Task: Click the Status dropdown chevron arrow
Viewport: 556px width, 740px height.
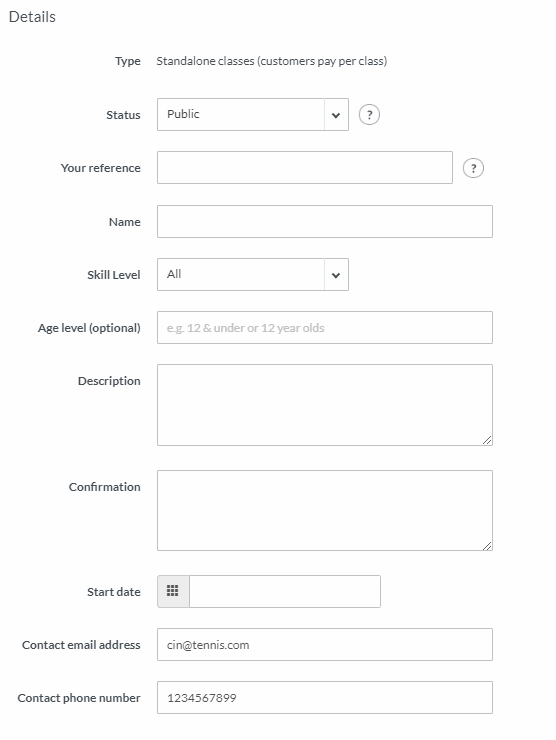Action: pos(336,115)
